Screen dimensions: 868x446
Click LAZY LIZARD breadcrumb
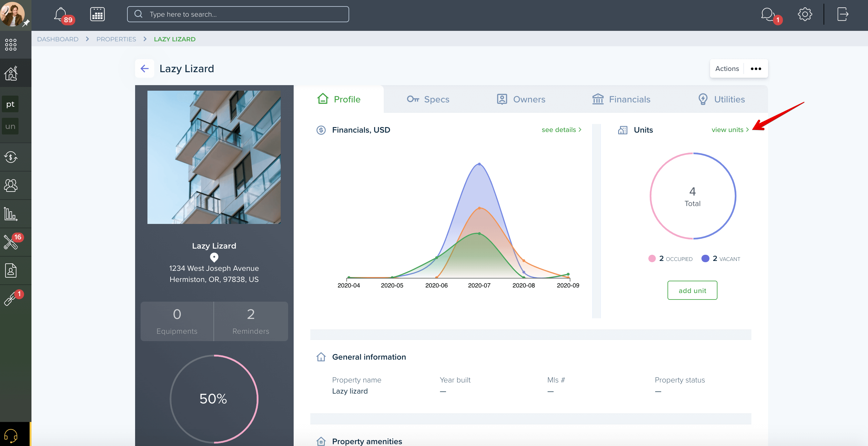click(175, 39)
